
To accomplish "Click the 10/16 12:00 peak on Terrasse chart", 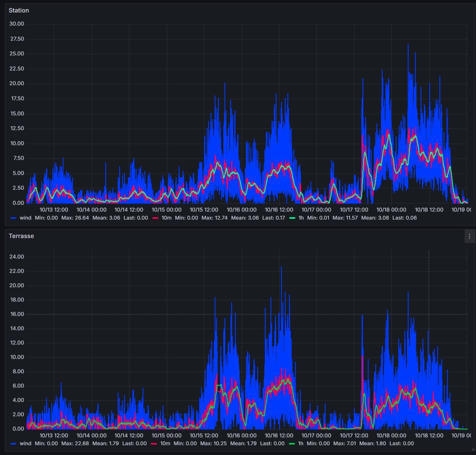I will pos(281,266).
